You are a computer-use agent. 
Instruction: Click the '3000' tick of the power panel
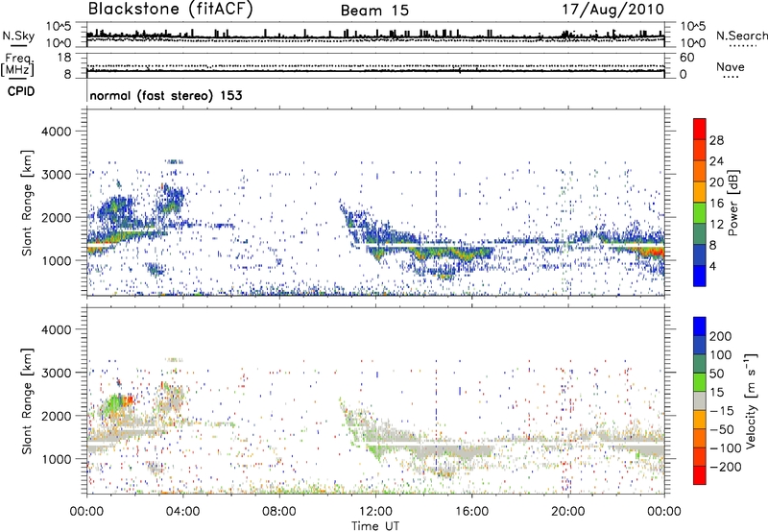coord(57,175)
